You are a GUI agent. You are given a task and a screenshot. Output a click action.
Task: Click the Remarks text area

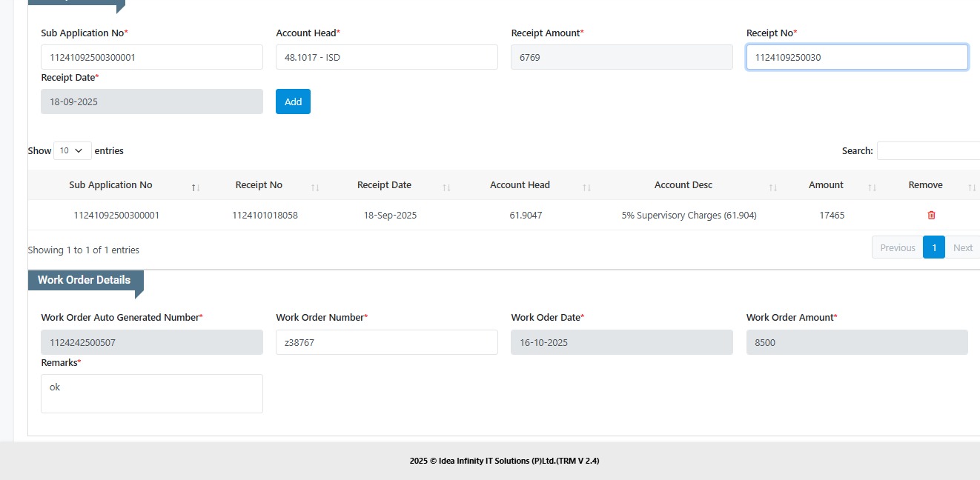pyautogui.click(x=151, y=393)
